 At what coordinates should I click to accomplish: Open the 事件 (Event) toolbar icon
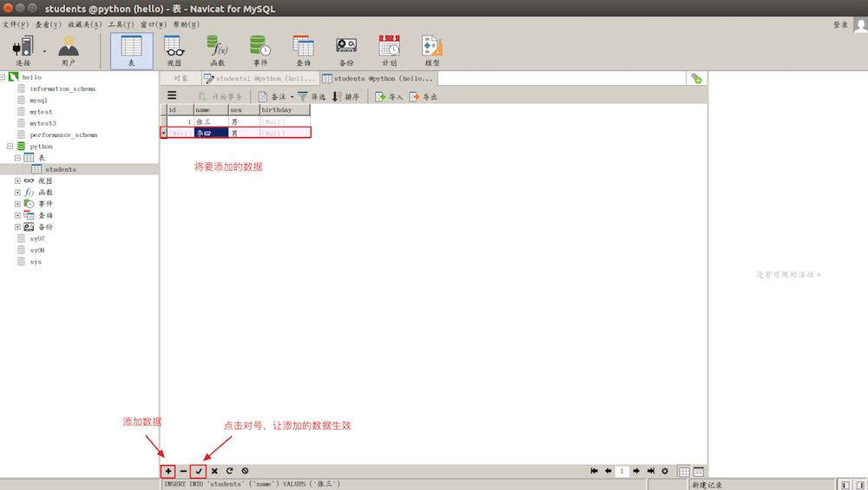click(x=260, y=50)
